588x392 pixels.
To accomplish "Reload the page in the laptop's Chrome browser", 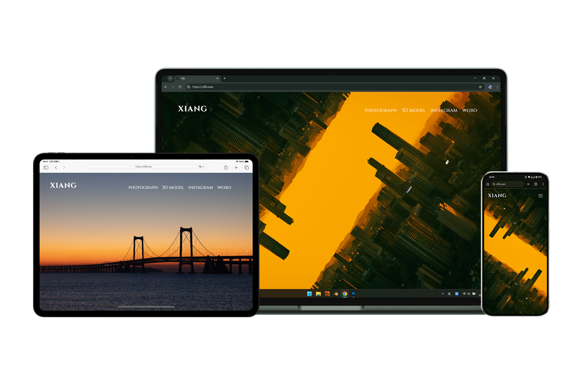I will click(180, 87).
